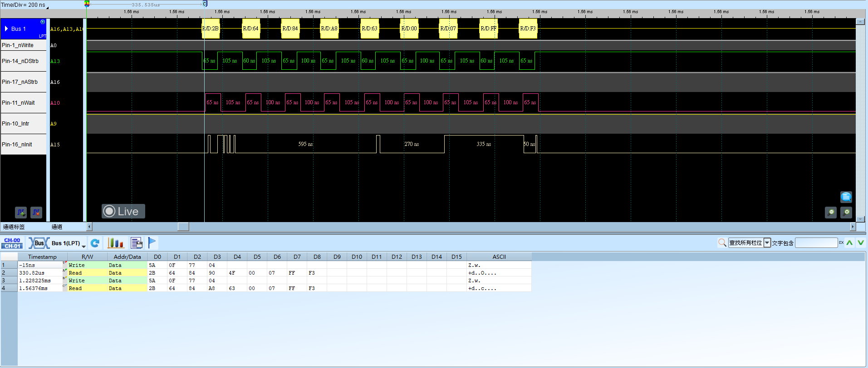Click the Addr/Data column header

pos(127,257)
